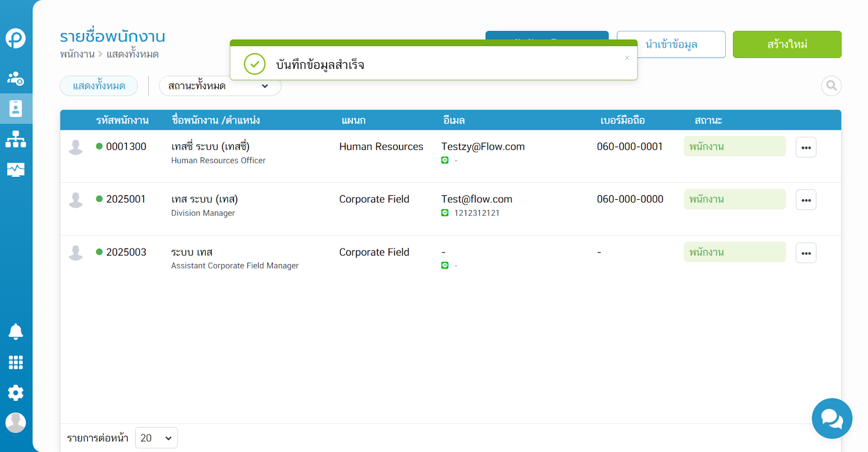Click the user profile avatar in sidebar
Image resolution: width=868 pixels, height=452 pixels.
coord(16,423)
